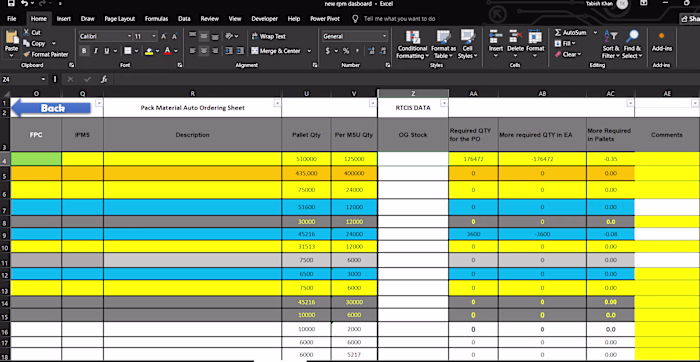Viewport: 700px width, 362px height.
Task: Toggle Align Right
Action: click(x=215, y=51)
